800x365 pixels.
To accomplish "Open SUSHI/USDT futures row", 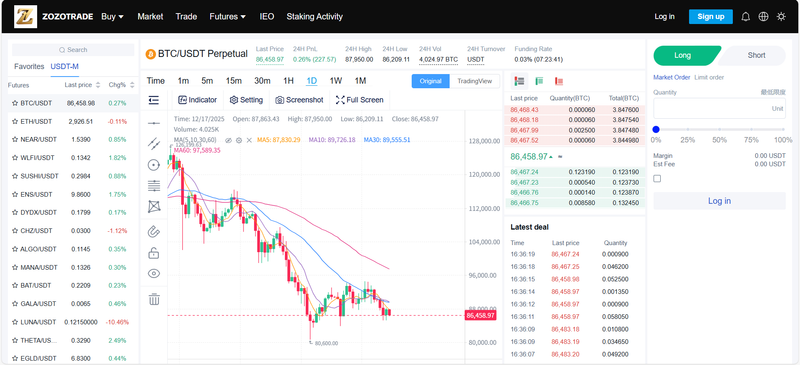I will click(x=73, y=176).
